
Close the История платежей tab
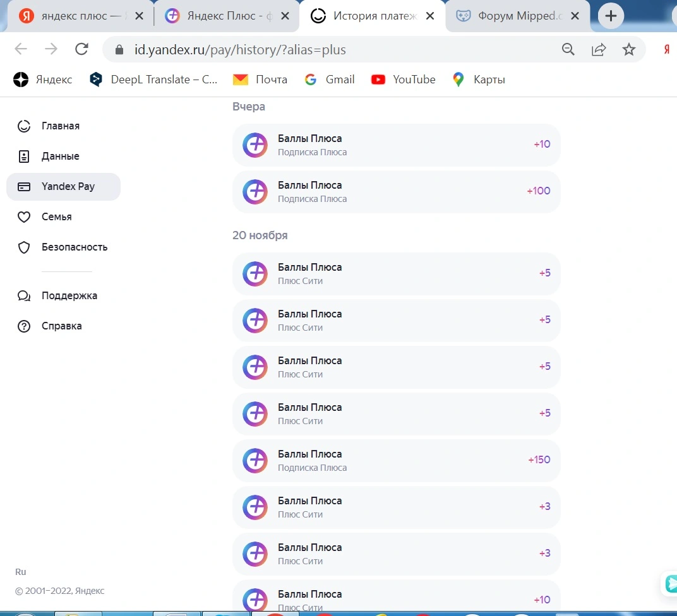pos(430,16)
